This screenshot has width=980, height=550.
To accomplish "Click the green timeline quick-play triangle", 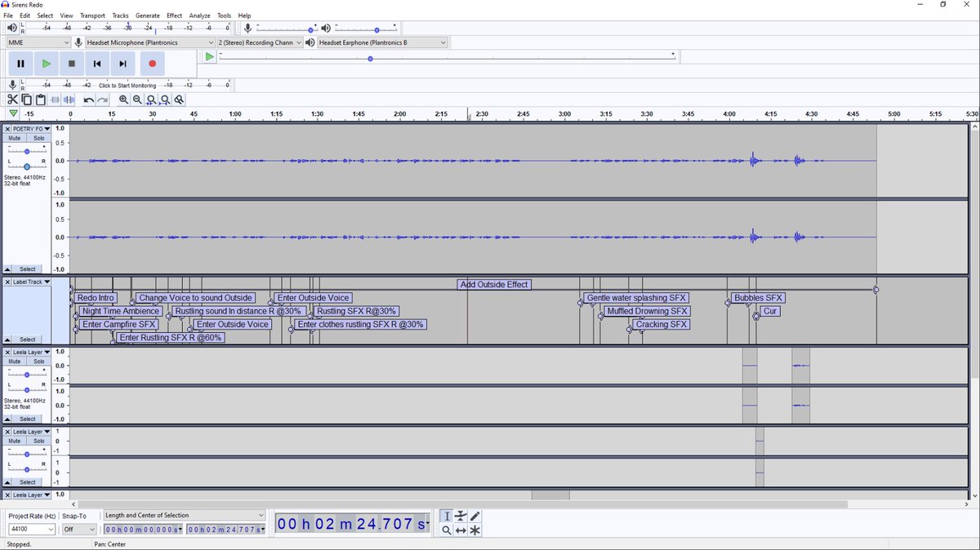I will pyautogui.click(x=13, y=113).
